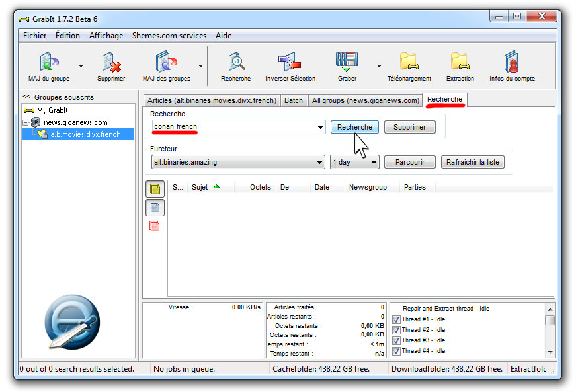
Task: Click Repair and Extract thread - Idle text
Action: [446, 309]
